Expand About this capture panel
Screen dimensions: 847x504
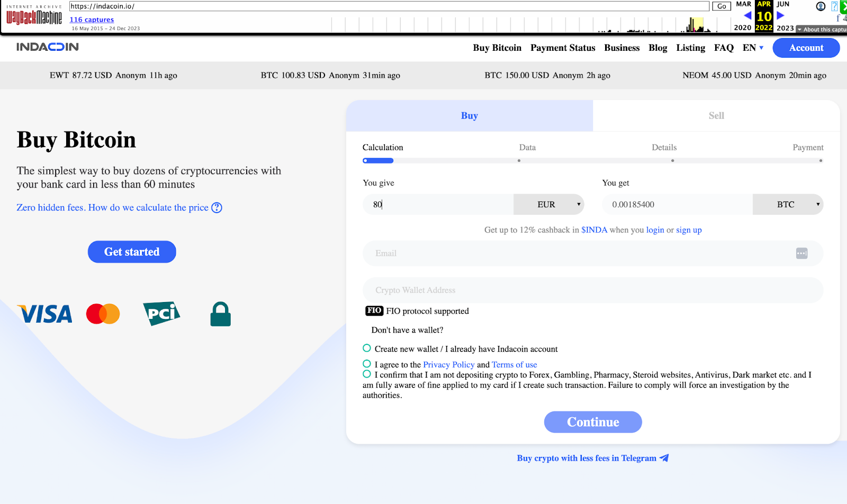(822, 29)
